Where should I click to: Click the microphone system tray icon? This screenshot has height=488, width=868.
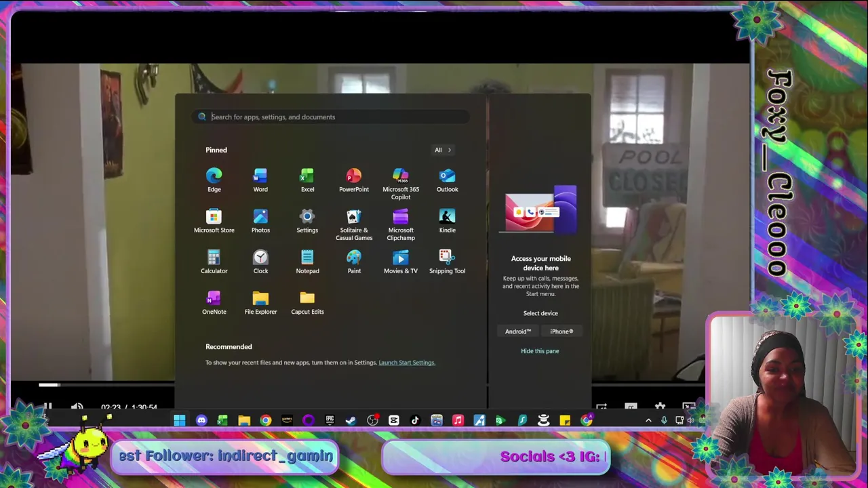[664, 420]
